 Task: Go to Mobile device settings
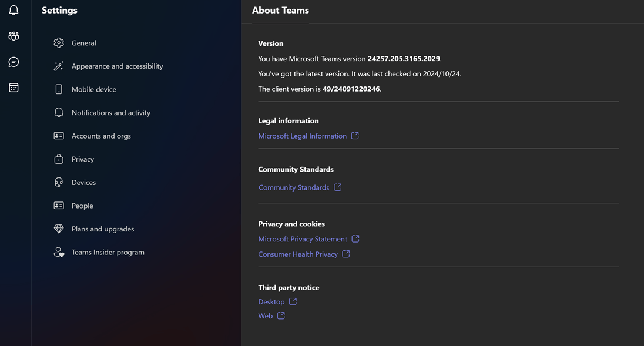pyautogui.click(x=93, y=89)
